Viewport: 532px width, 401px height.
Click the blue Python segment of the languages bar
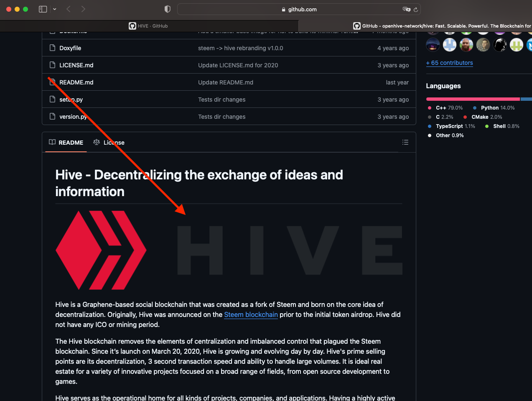(527, 99)
